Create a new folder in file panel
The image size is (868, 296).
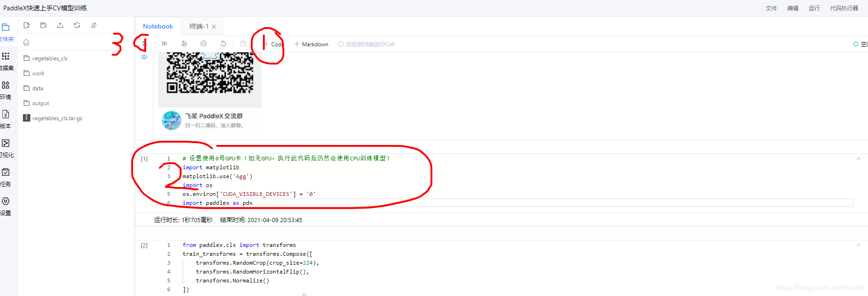click(43, 25)
